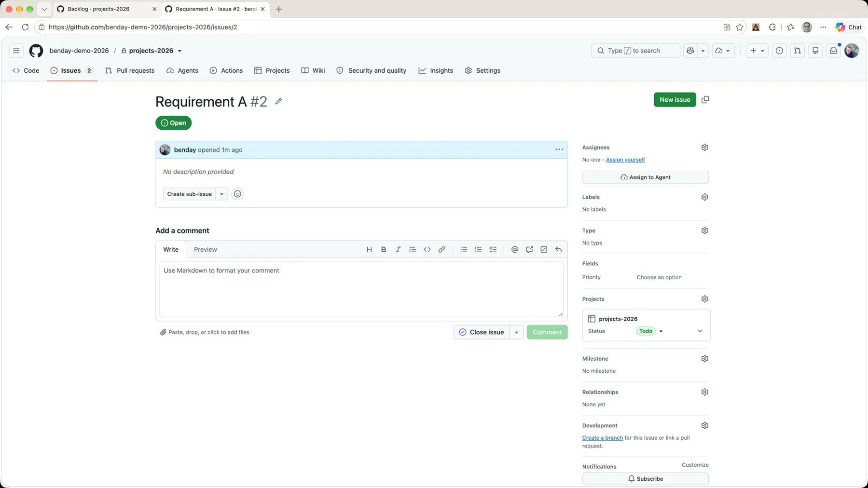Open saved replies arrow icon
The image size is (868, 488).
click(x=558, y=249)
